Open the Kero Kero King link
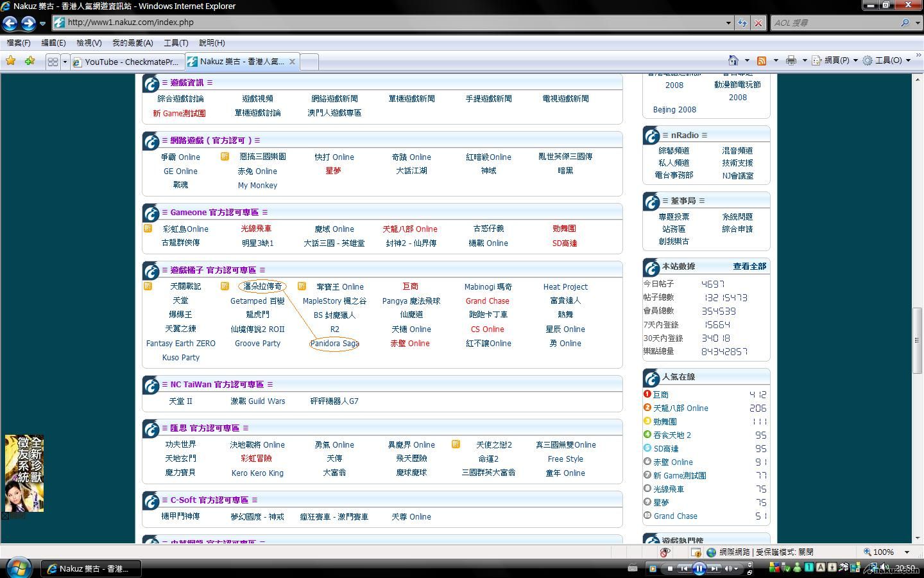This screenshot has width=924, height=578. coord(257,473)
